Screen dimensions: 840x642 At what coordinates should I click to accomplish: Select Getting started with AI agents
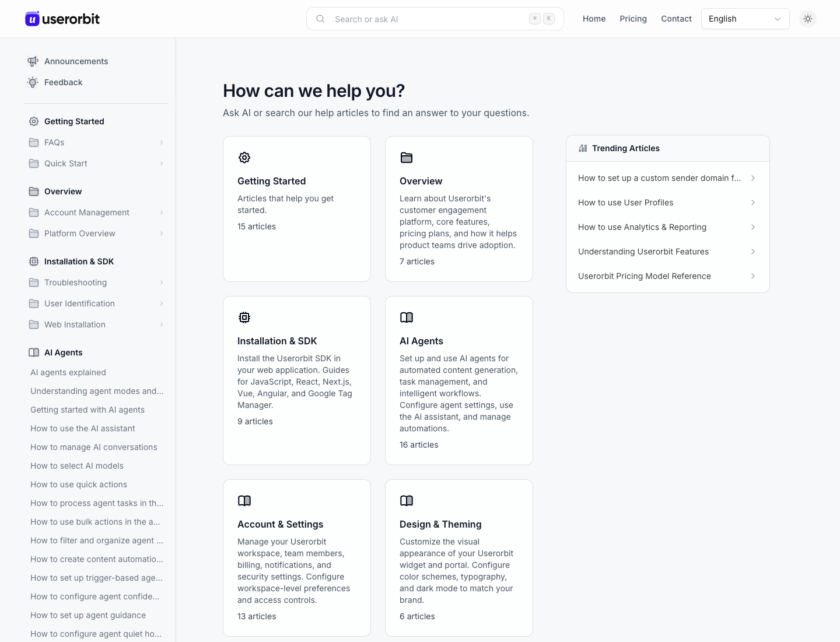click(x=87, y=410)
